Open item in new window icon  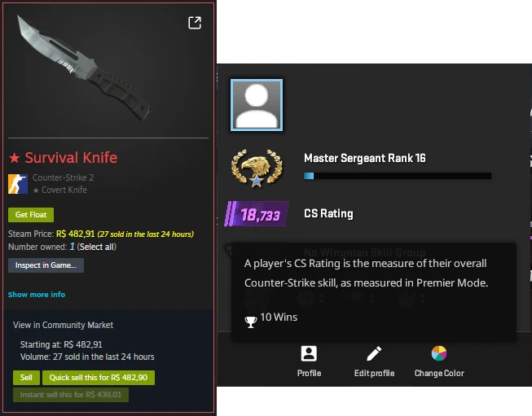point(195,23)
